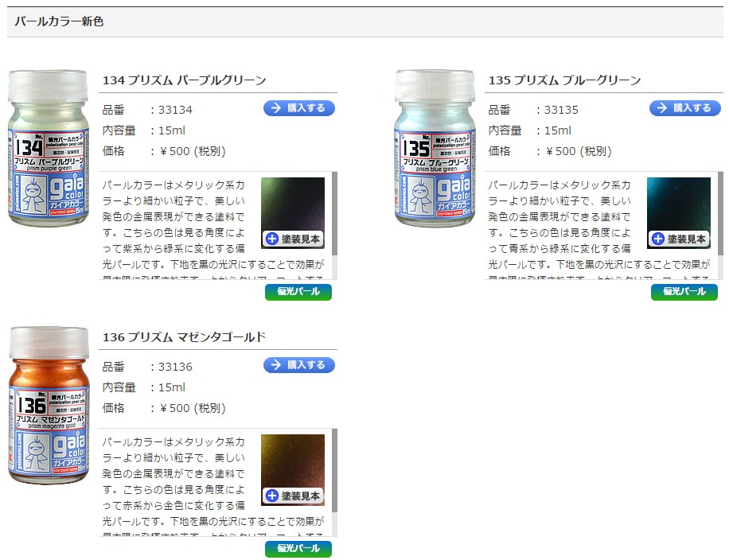Click title 134 プリズム パープルグリーン
The width and height of the screenshot is (729, 560).
click(x=184, y=80)
